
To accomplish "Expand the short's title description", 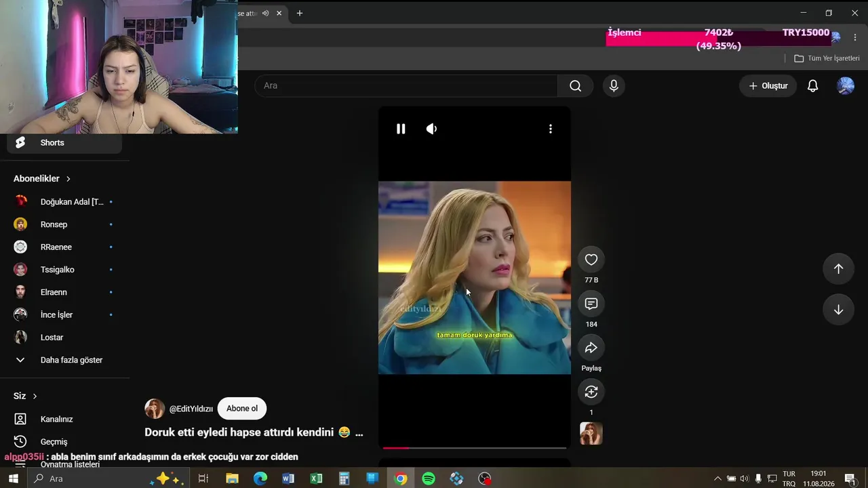I will (359, 432).
